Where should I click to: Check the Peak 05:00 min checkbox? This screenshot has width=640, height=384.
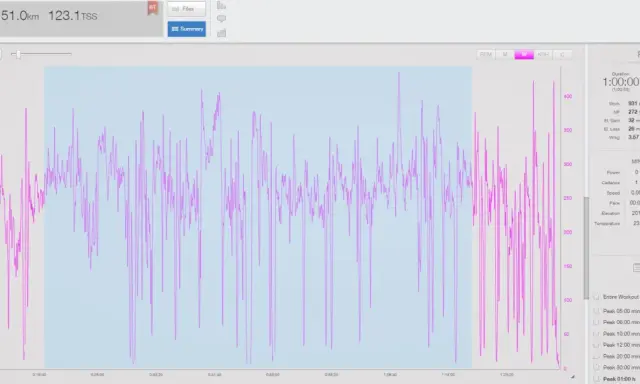pyautogui.click(x=596, y=311)
